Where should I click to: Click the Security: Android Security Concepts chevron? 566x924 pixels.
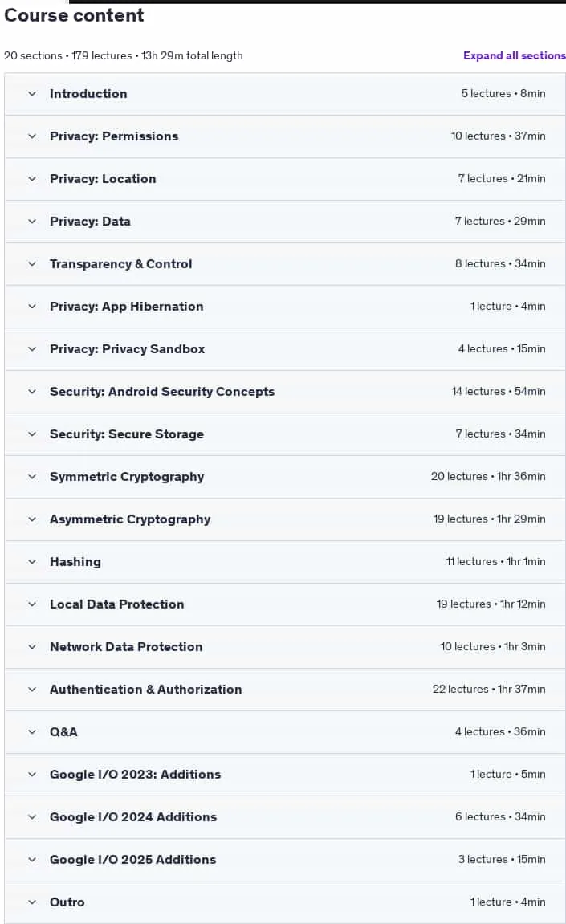pyautogui.click(x=32, y=391)
